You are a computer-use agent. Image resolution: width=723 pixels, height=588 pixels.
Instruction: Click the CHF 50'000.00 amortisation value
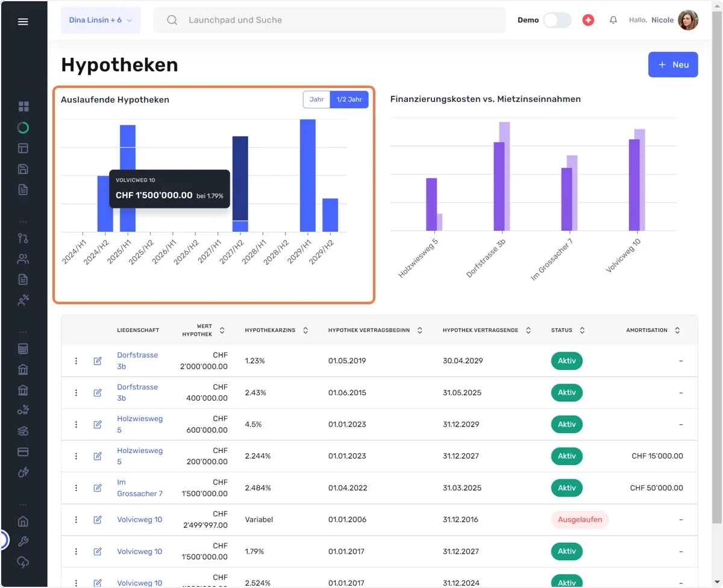tap(657, 488)
